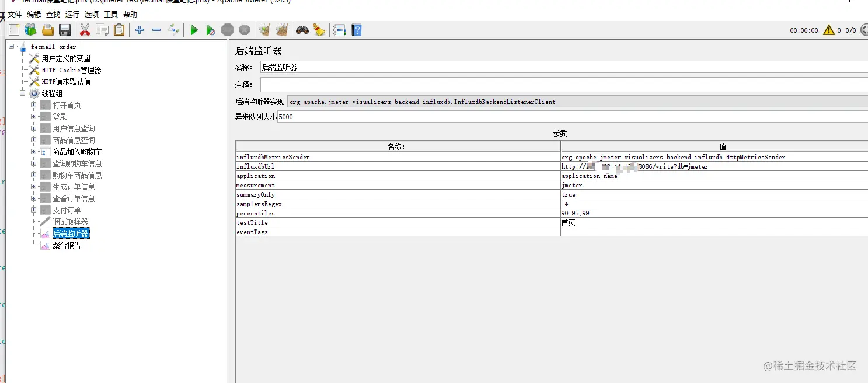Click the Reset Search broom icon

pos(319,30)
